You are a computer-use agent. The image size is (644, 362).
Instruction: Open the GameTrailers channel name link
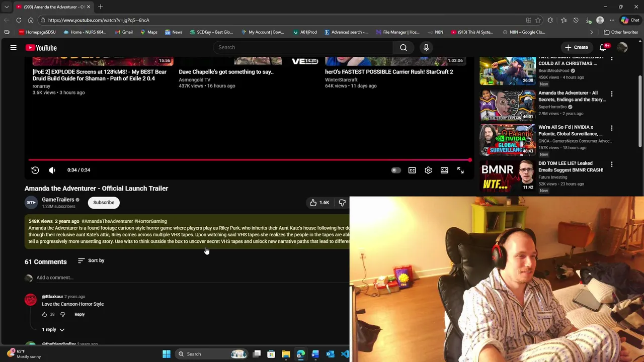pyautogui.click(x=58, y=200)
